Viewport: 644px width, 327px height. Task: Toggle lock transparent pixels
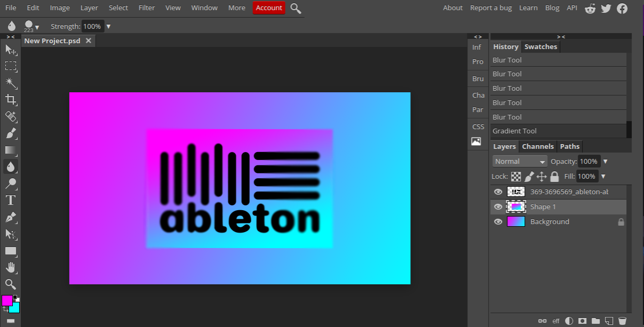(516, 176)
